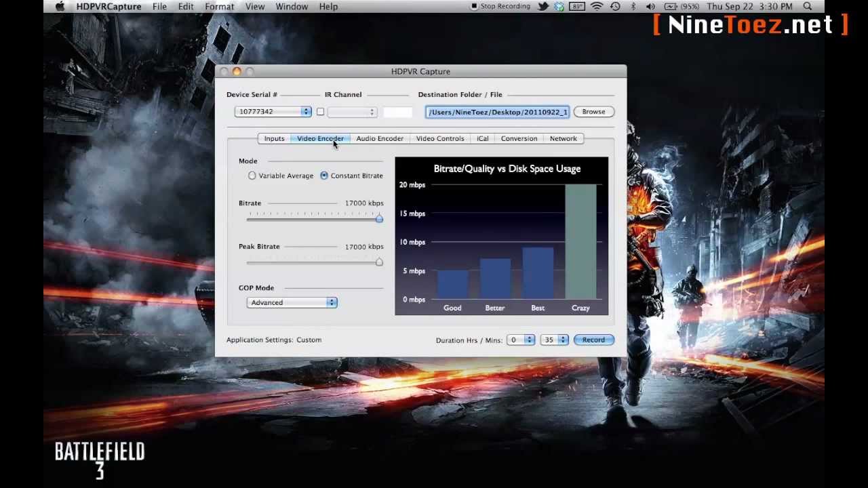The width and height of the screenshot is (868, 488).
Task: Click the Bluetooth menu bar icon
Action: pos(633,6)
